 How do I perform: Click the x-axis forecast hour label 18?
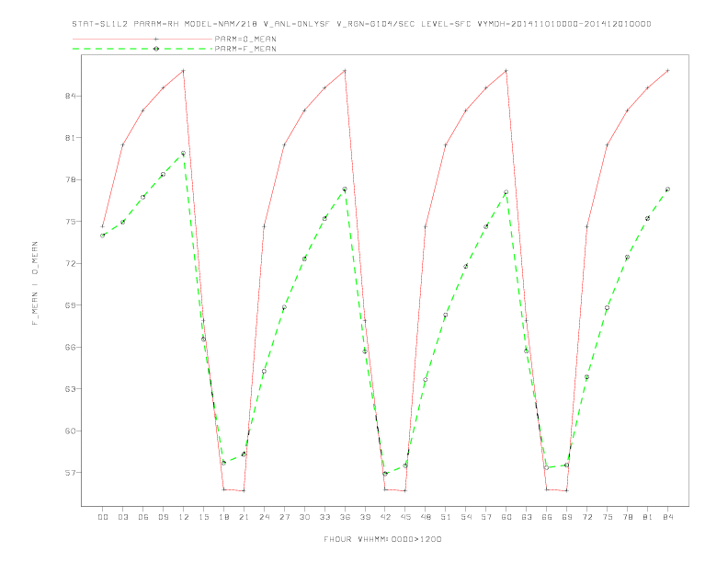pos(223,517)
